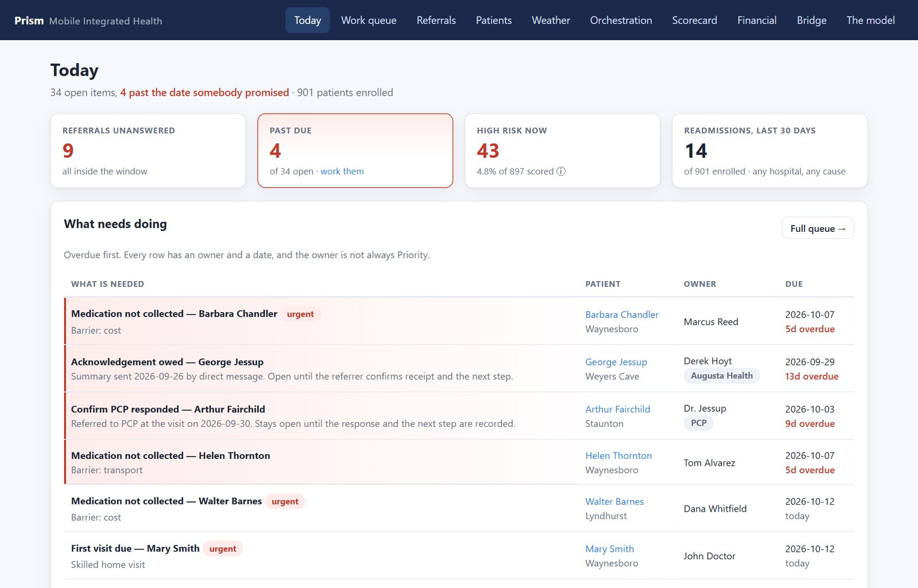
Task: Click the Prism brand logo text
Action: click(29, 21)
